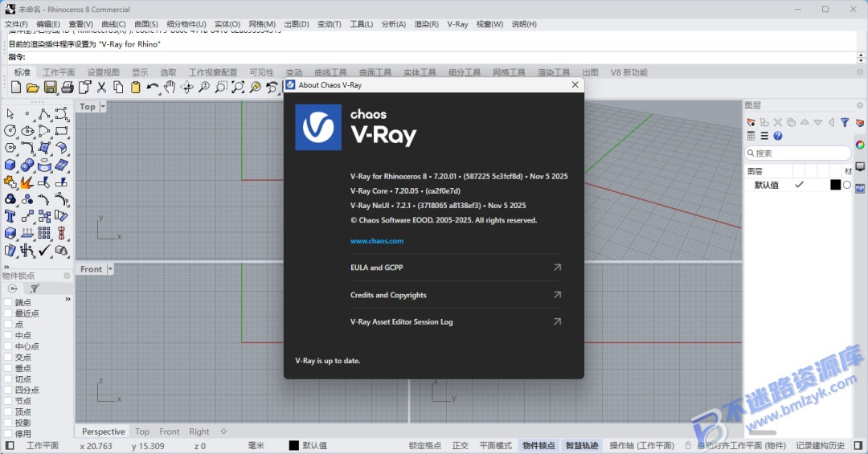Click the New file icon in toolbar
This screenshot has width=868, height=454.
16,87
